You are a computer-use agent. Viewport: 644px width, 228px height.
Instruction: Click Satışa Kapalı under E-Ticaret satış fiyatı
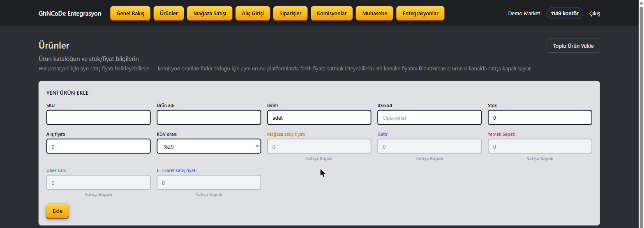[x=209, y=195]
